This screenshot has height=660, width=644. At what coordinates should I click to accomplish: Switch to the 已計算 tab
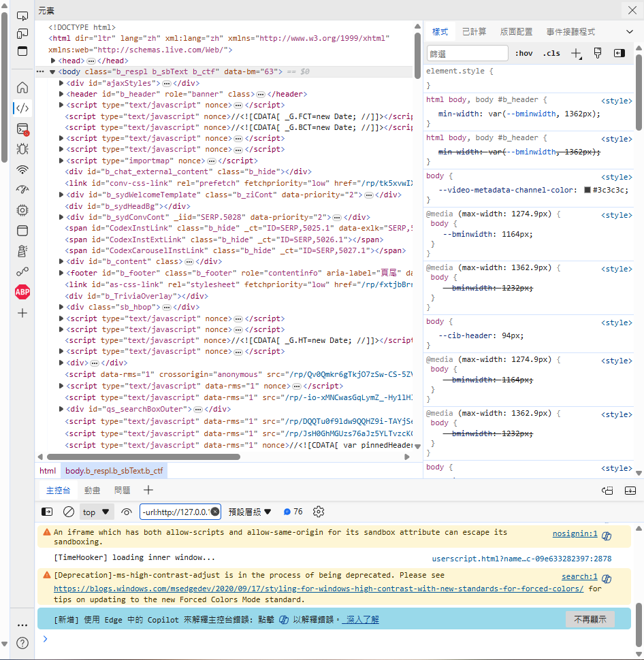tap(474, 31)
